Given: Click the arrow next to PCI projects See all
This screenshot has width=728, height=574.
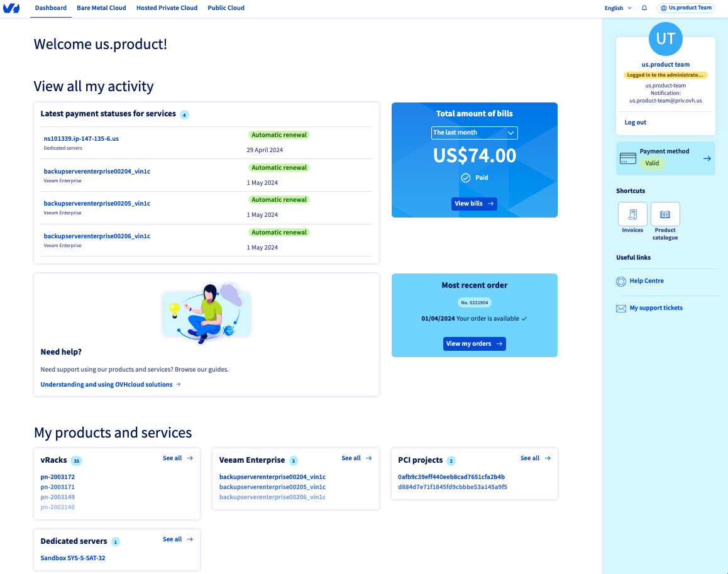Looking at the screenshot, I should [x=548, y=458].
